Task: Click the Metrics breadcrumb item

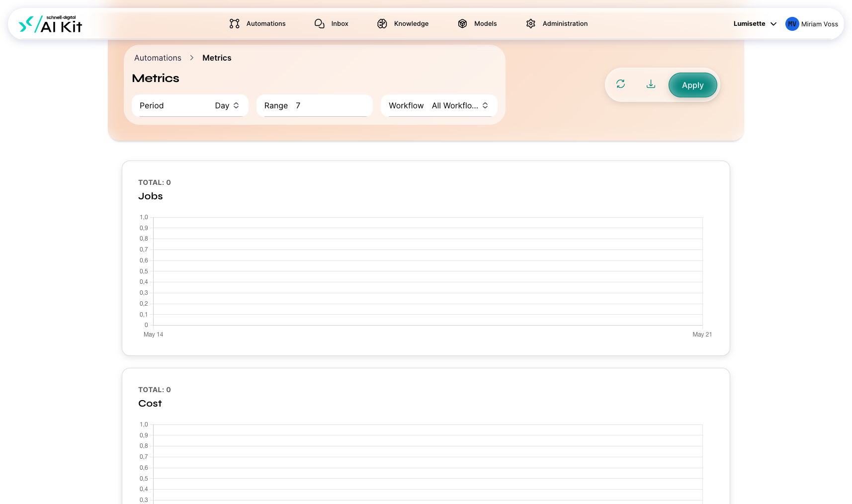Action: pyautogui.click(x=217, y=58)
